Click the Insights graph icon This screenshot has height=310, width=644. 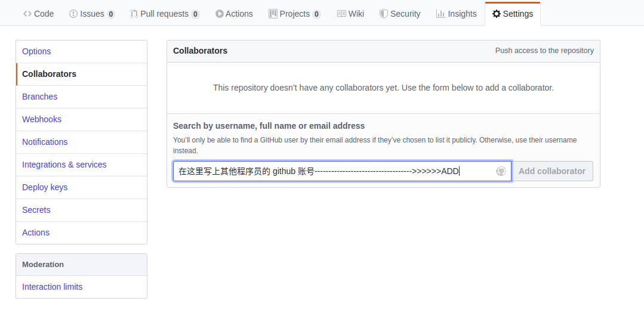pos(440,14)
